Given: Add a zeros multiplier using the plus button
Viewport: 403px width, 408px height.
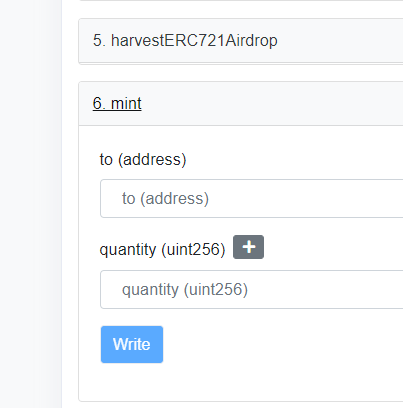Looking at the screenshot, I should click(x=248, y=247).
